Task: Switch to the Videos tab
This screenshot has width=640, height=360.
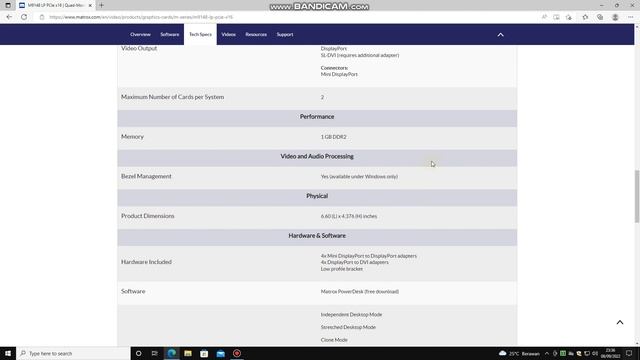Action: [229, 35]
